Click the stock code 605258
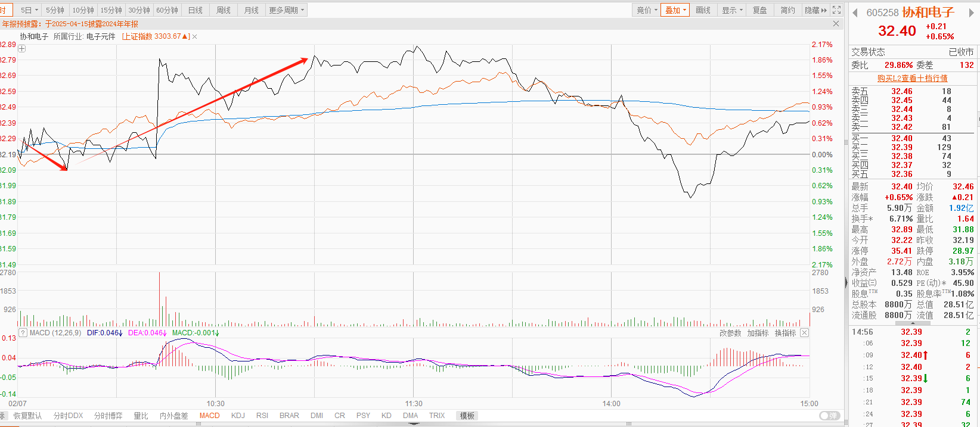 click(882, 13)
